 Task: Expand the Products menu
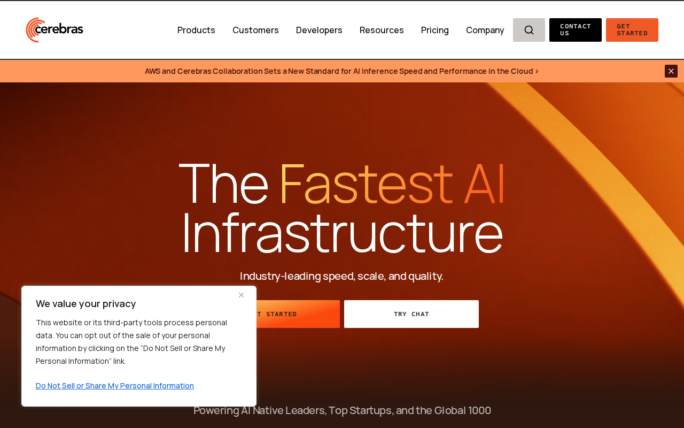(x=196, y=30)
